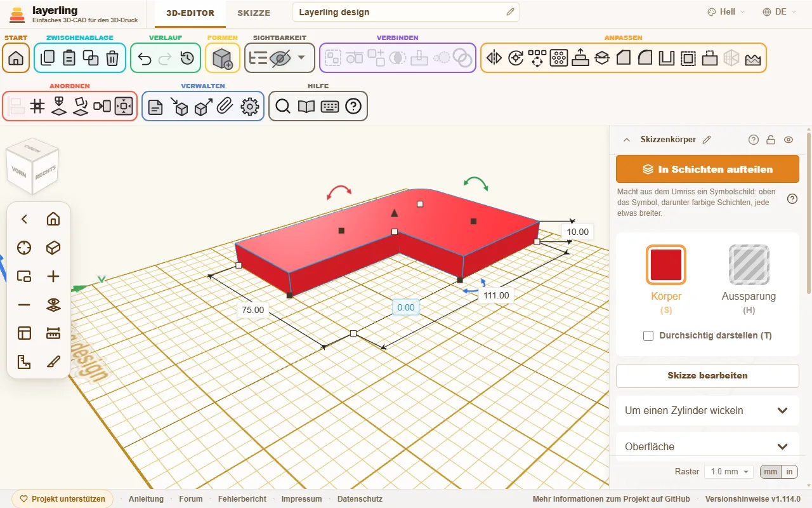Click the magnifier search icon in Hilfe

coord(283,107)
